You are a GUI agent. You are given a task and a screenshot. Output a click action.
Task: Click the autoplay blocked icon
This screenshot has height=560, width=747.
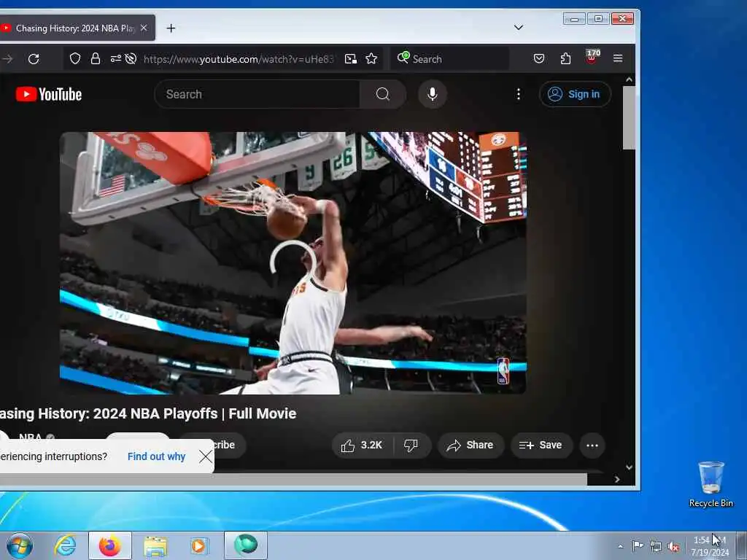point(131,58)
